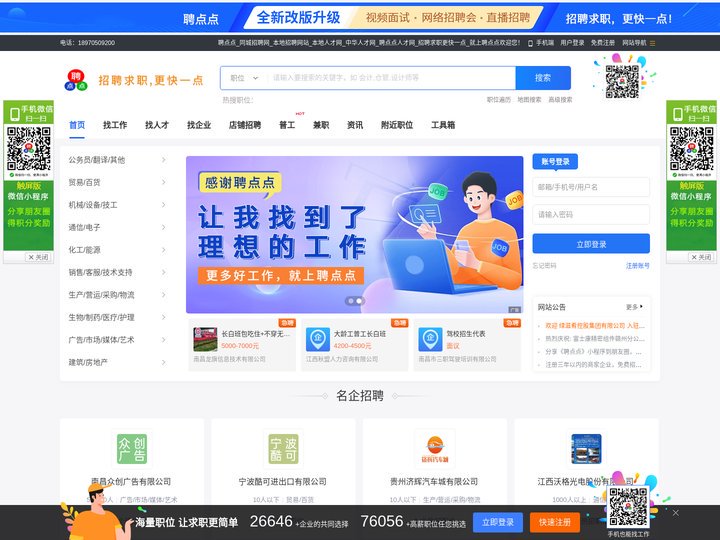Close the right floating WeChat panel
720x540 pixels.
coord(701,257)
